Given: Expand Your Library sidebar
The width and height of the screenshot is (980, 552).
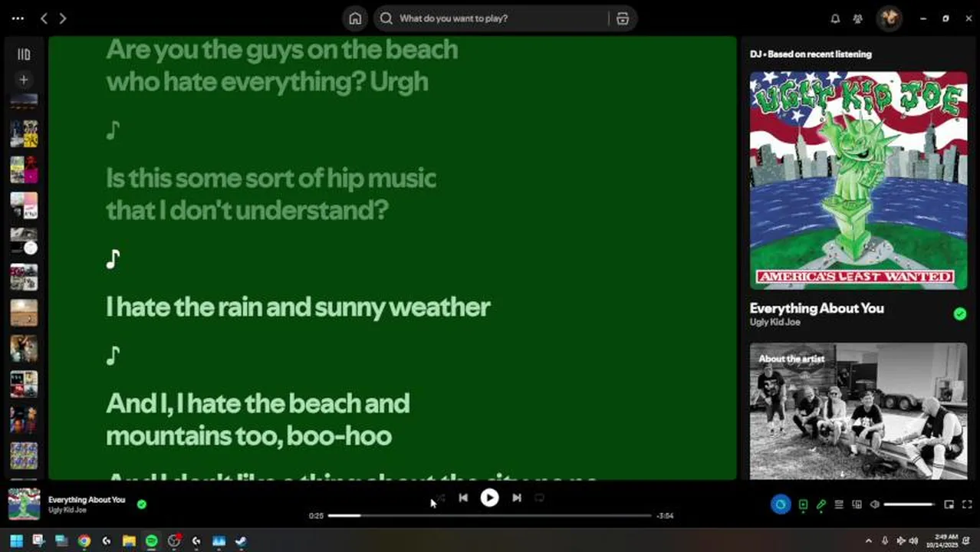Looking at the screenshot, I should coord(24,54).
